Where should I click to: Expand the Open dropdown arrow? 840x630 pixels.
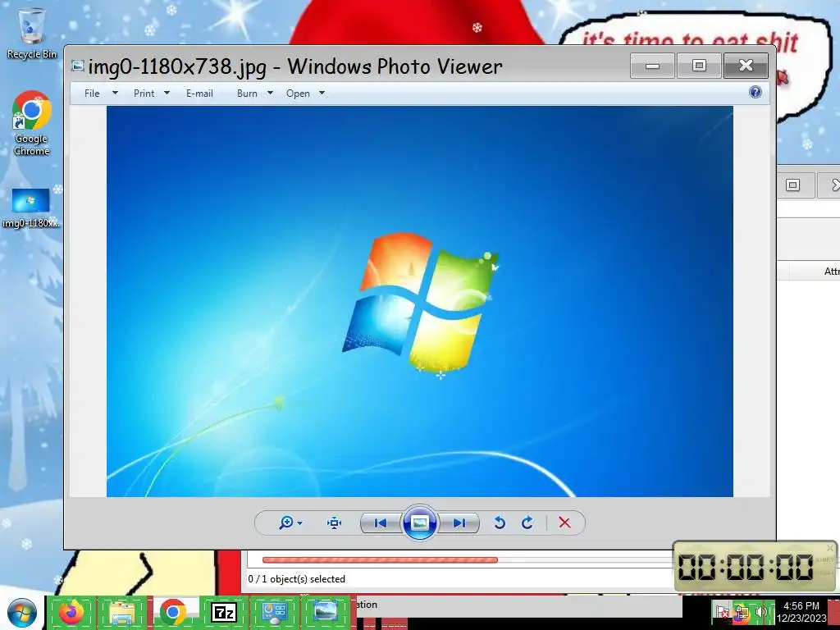point(322,93)
